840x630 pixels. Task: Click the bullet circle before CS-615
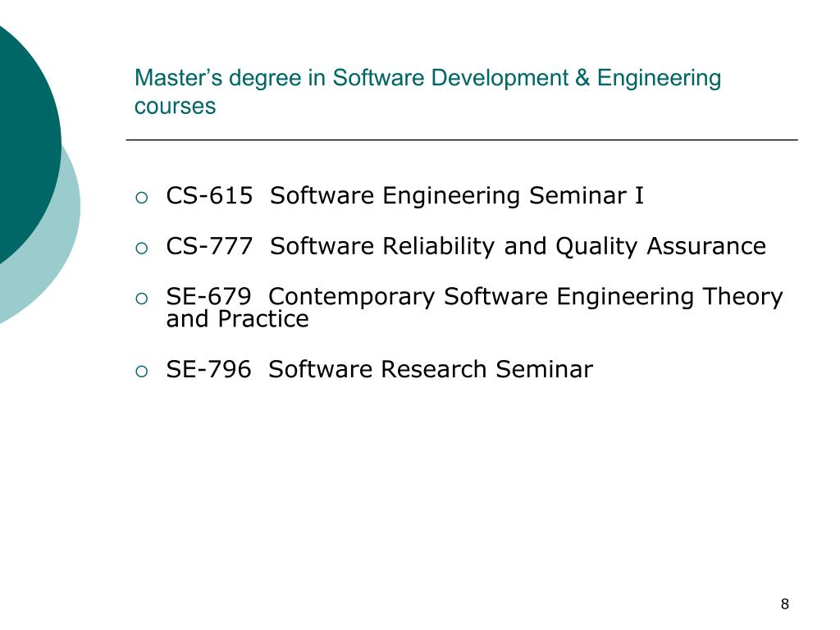141,198
